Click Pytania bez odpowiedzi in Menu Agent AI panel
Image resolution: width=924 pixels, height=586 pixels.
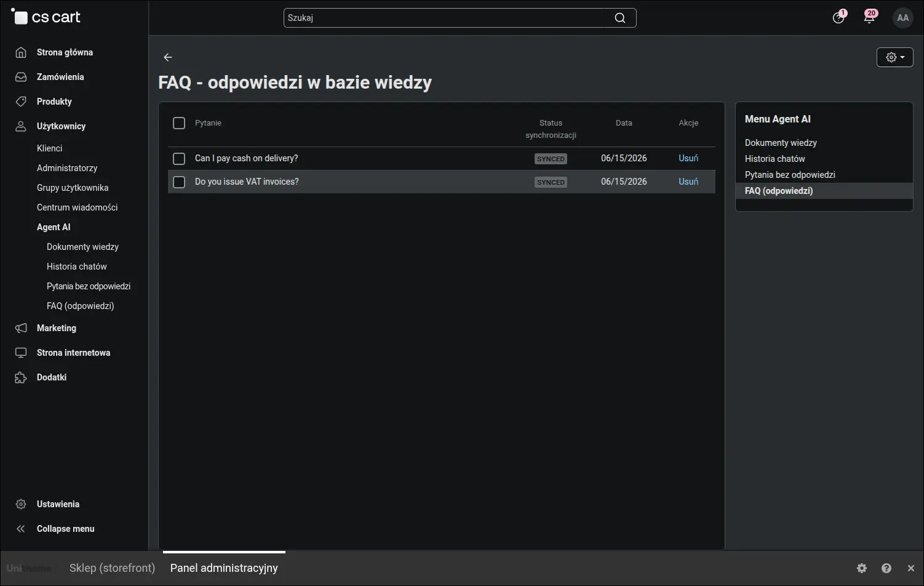coord(790,175)
